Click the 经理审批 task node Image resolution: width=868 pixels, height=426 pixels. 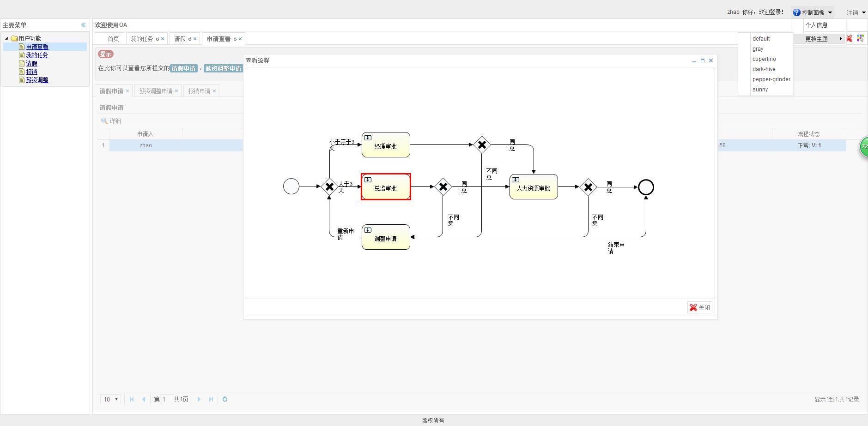point(386,145)
